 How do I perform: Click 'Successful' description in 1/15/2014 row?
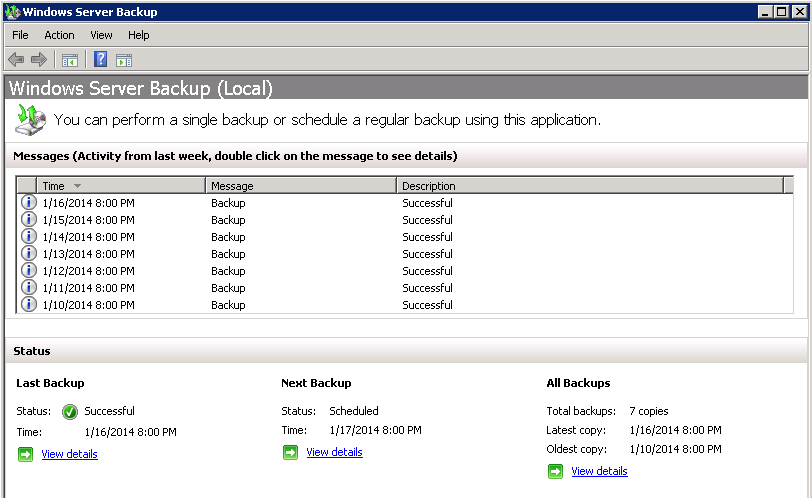pos(427,220)
